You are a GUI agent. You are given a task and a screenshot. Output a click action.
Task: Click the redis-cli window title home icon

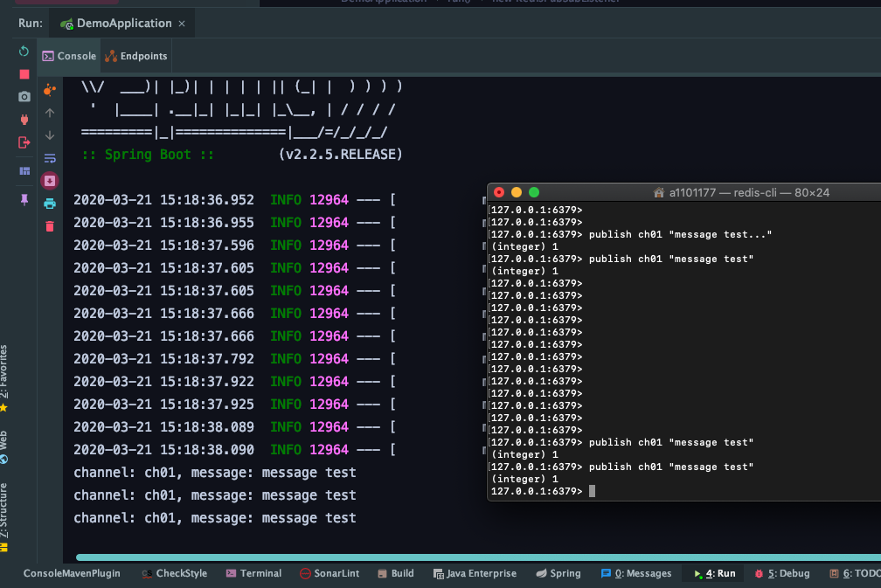pyautogui.click(x=659, y=192)
